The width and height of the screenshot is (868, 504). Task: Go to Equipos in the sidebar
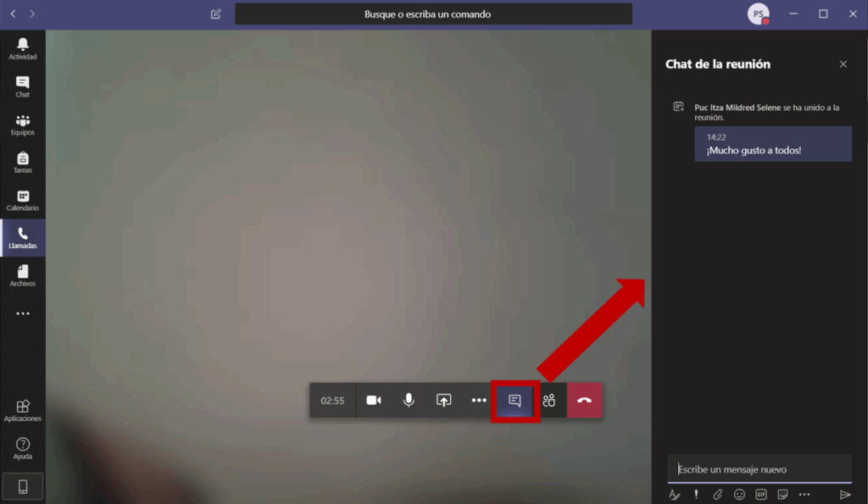pos(23,125)
